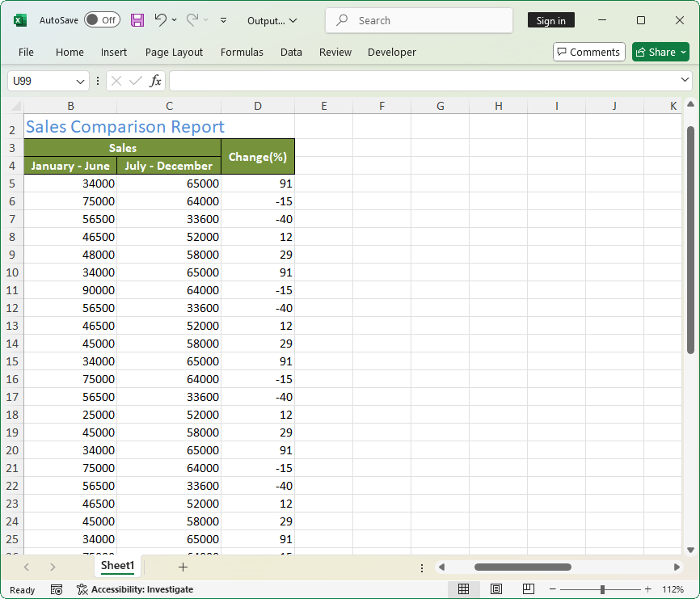Switch to Page Layout view icon
Image resolution: width=700 pixels, height=599 pixels.
(x=496, y=589)
